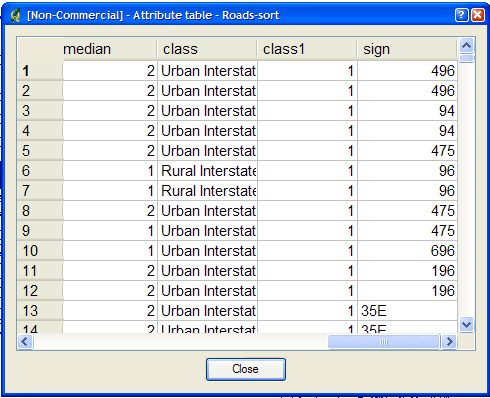The width and height of the screenshot is (490, 398).
Task: Click the class1 column header
Action: (307, 49)
